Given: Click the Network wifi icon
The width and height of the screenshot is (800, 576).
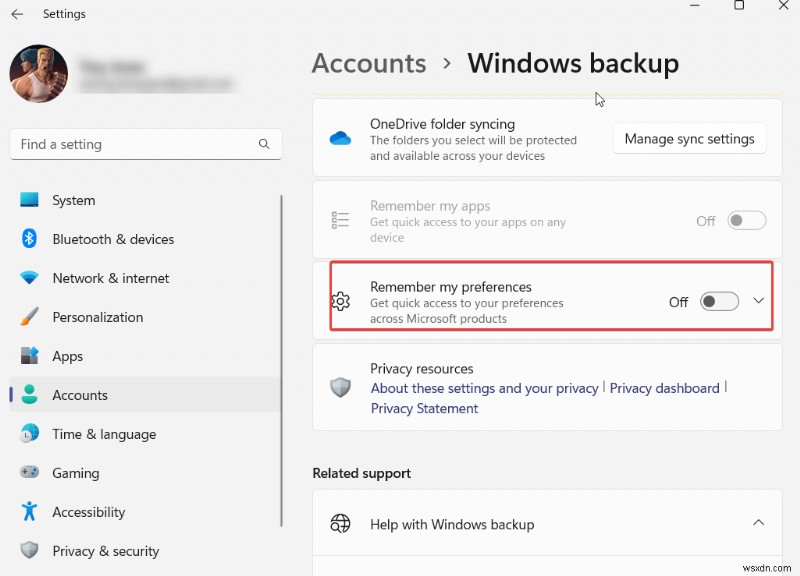Looking at the screenshot, I should 29,278.
